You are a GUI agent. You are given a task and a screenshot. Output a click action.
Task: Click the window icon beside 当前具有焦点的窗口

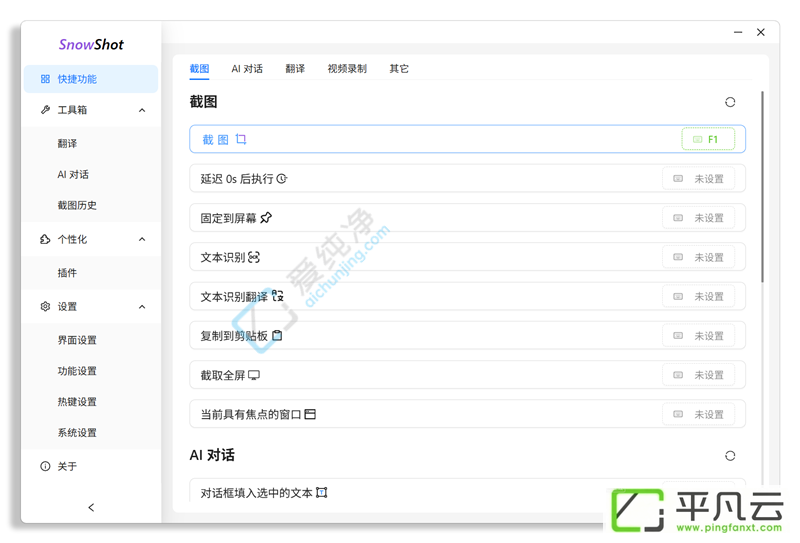[x=310, y=414]
